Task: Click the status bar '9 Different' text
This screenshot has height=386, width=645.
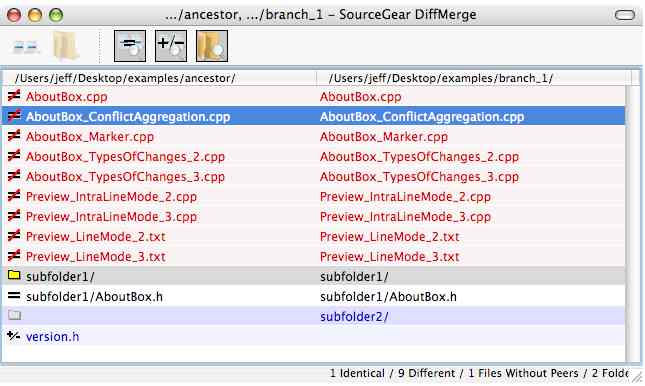Action: (x=427, y=373)
